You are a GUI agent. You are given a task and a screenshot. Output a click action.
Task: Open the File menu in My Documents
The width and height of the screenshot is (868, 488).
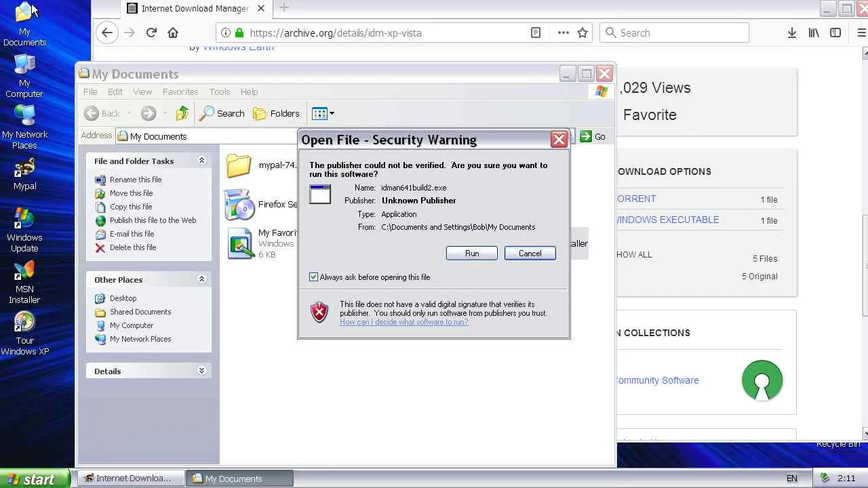[90, 91]
